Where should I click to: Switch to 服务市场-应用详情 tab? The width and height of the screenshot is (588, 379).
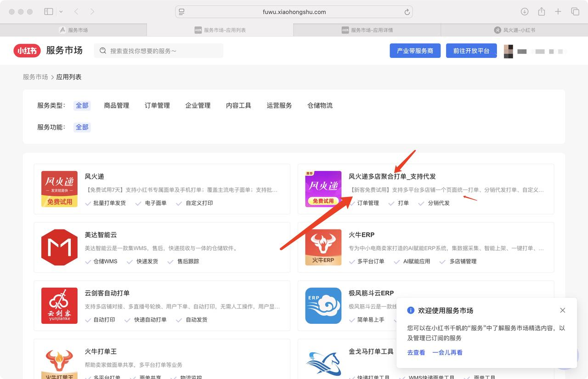click(x=367, y=30)
